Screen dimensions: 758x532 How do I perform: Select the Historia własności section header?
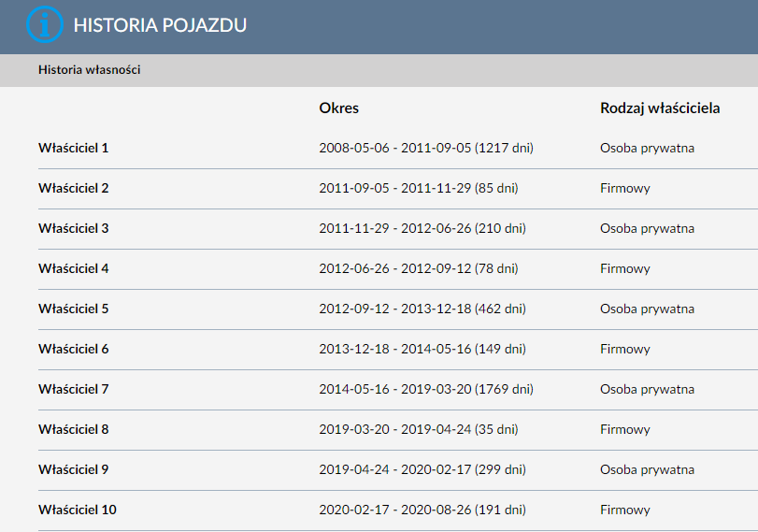(90, 69)
